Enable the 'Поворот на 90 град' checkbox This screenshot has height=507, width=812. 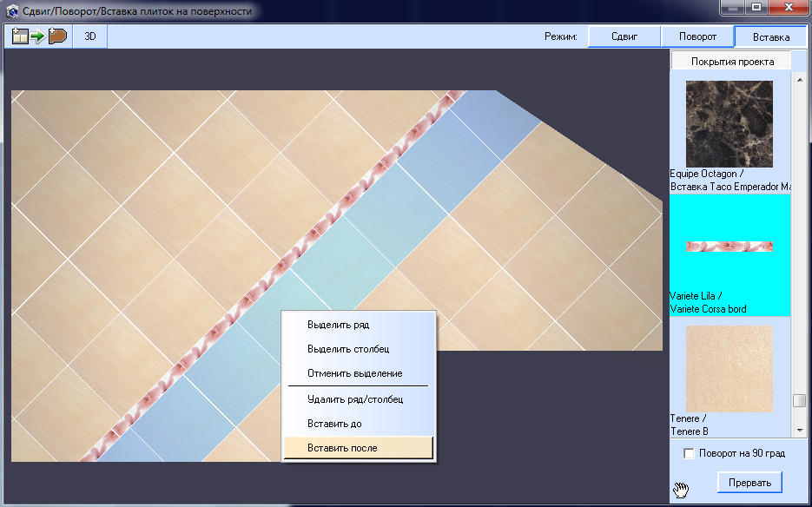[x=690, y=453]
